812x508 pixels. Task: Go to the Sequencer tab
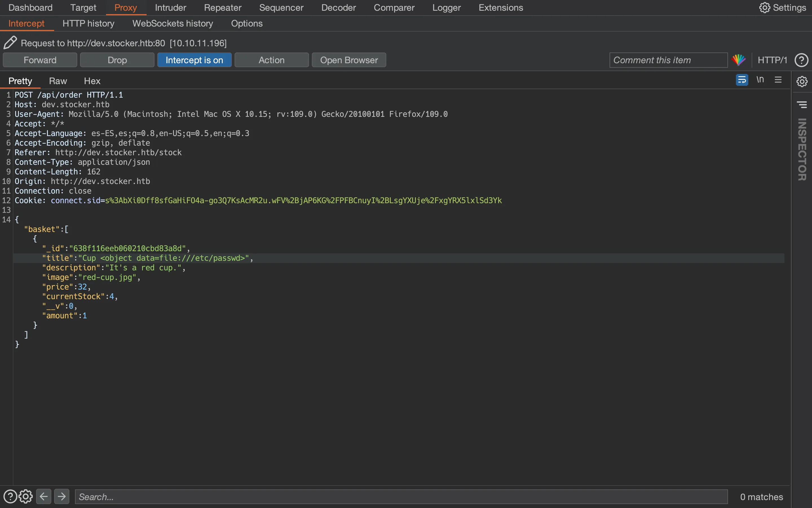(281, 7)
